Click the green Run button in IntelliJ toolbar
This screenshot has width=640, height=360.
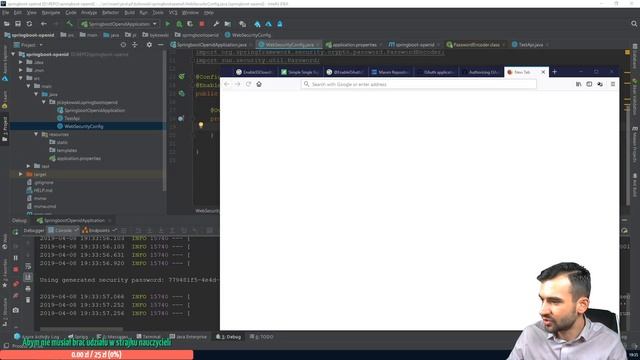167,24
